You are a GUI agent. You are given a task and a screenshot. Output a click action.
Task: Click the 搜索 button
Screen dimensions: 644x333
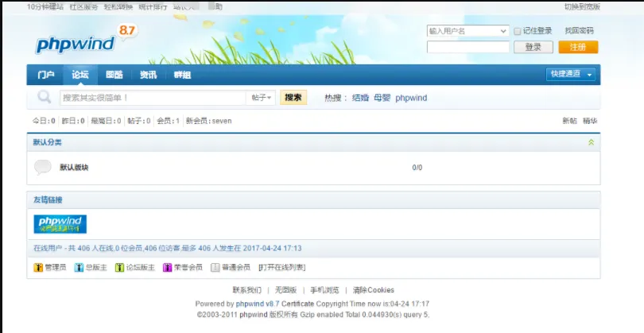[x=293, y=97]
